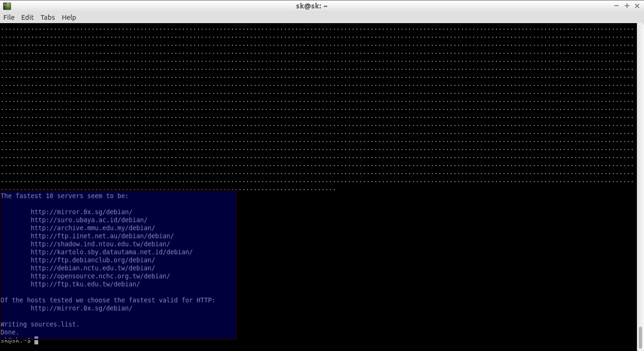The image size is (644, 351).
Task: Click the terminal icon in title bar
Action: [7, 6]
